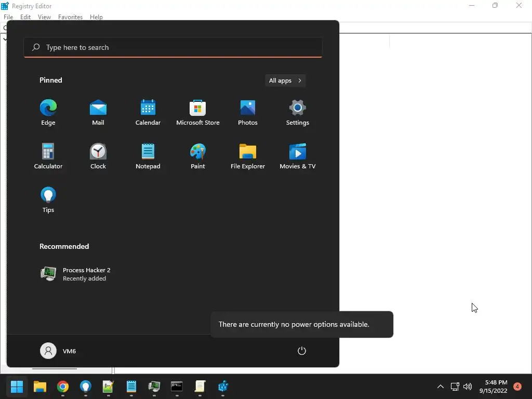Open network status in system tray
The width and height of the screenshot is (532, 399).
(455, 387)
